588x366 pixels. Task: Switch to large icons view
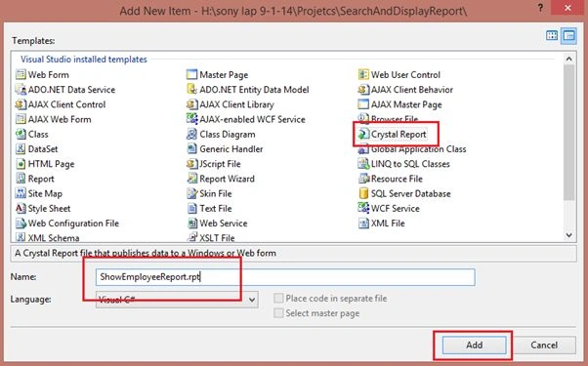[x=552, y=36]
